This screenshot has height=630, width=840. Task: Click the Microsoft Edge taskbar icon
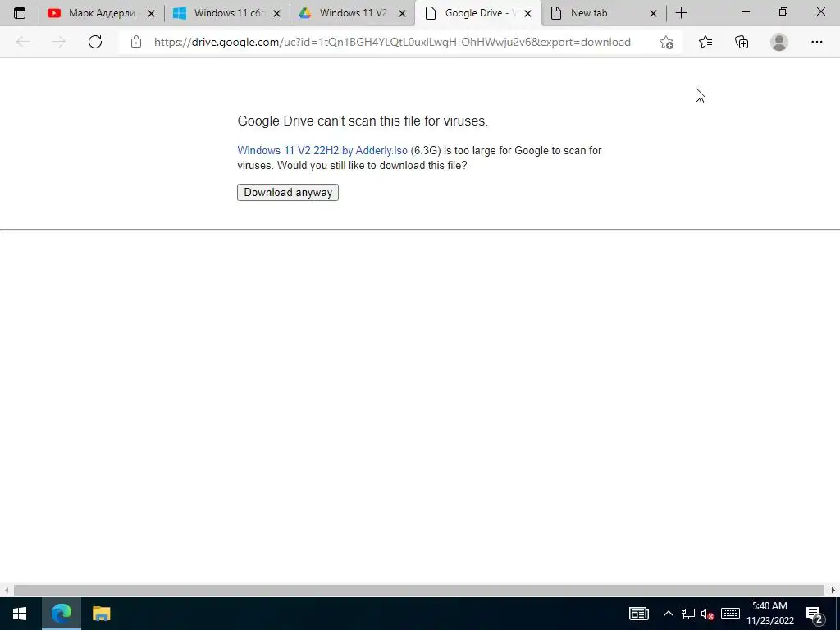[62, 614]
